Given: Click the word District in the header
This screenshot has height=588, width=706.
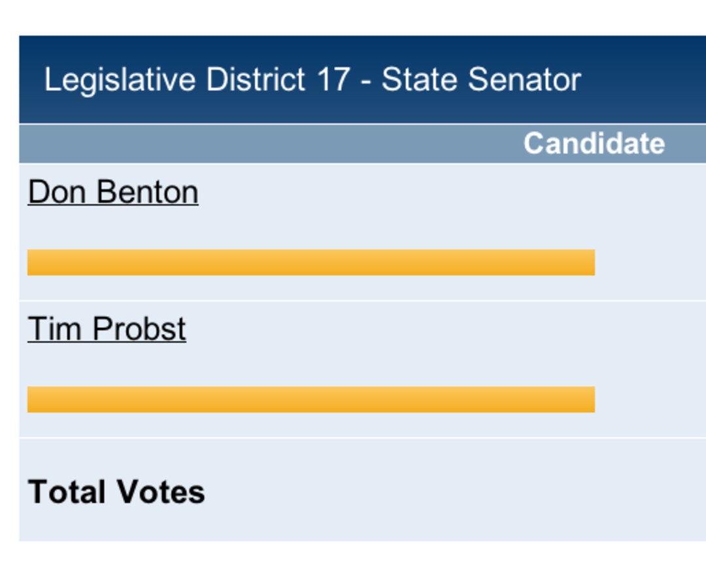Looking at the screenshot, I should coord(256,80).
